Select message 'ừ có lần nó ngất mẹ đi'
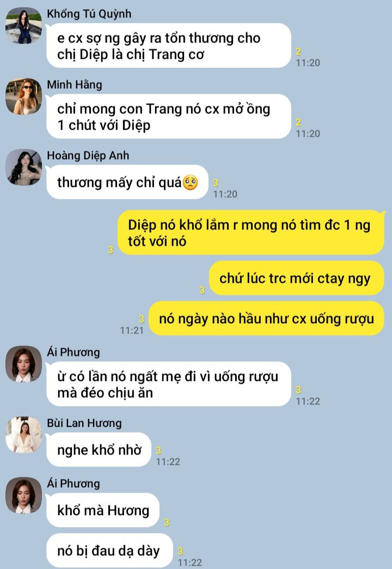The height and width of the screenshot is (569, 392). pos(169,384)
